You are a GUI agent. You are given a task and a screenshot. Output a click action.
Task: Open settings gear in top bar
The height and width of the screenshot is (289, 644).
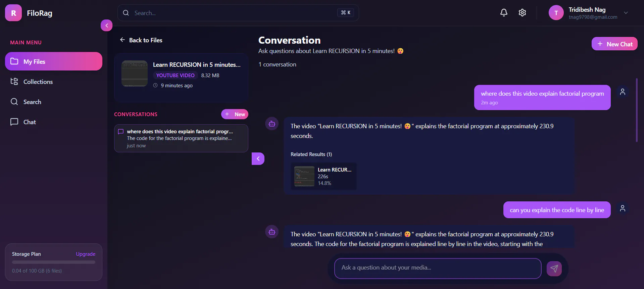point(522,13)
